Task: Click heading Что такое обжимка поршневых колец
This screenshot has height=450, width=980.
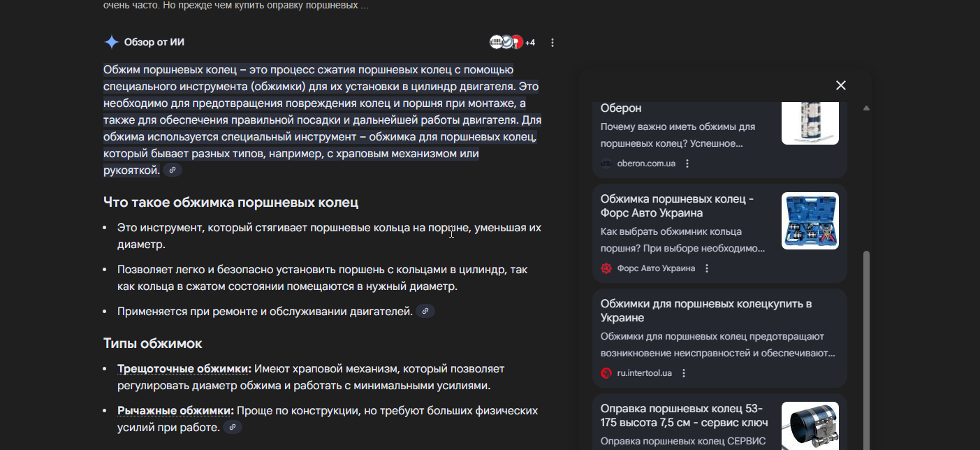Action: point(231,203)
